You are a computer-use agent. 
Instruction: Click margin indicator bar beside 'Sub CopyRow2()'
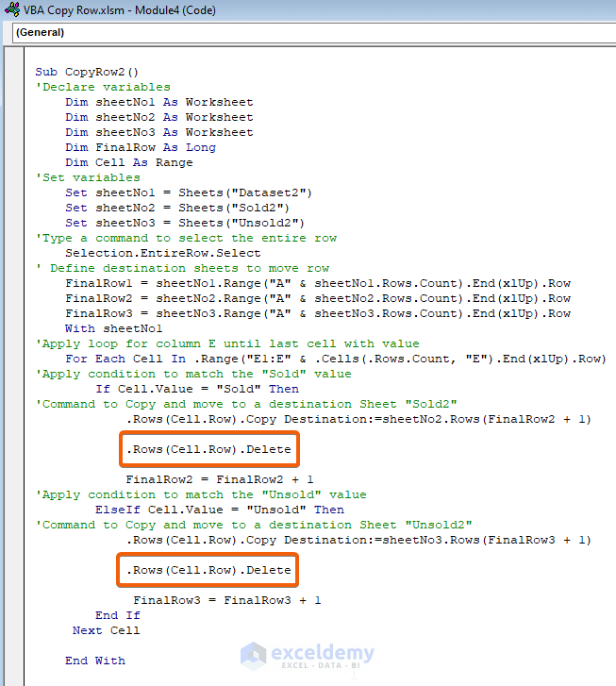click(14, 72)
